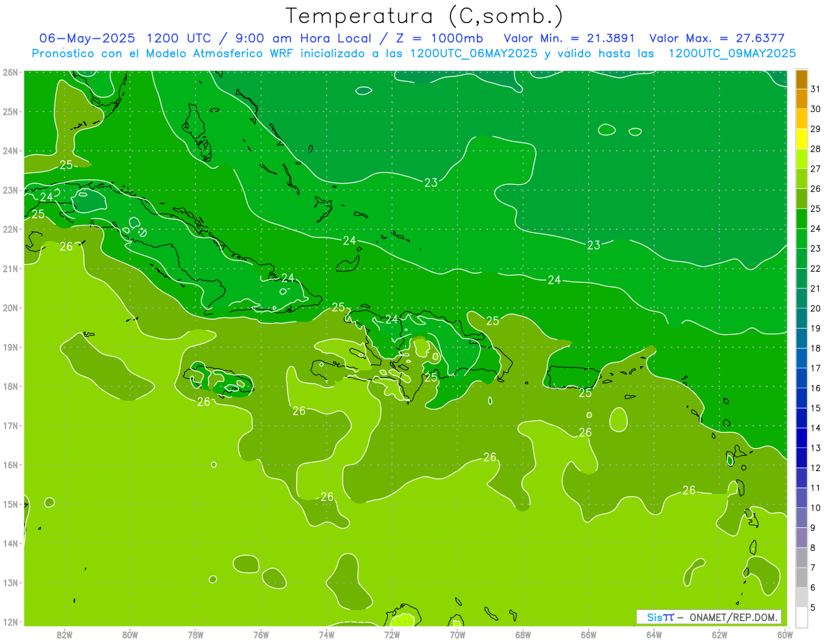Click the "1200UTC_09MAY2025" valid-until timestamp
This screenshot has height=644, width=834.
click(732, 53)
